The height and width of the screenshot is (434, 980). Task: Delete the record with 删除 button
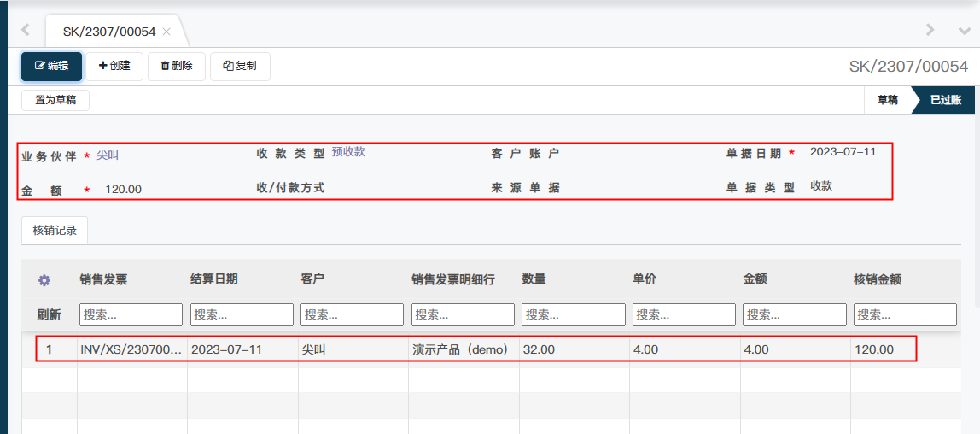177,66
